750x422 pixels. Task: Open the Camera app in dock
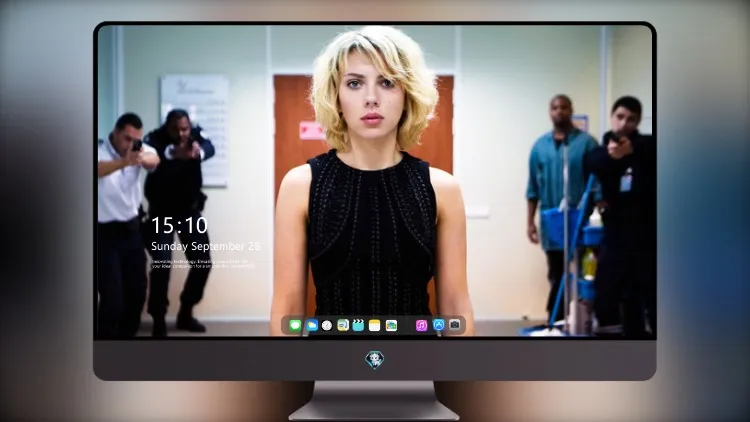pyautogui.click(x=455, y=325)
